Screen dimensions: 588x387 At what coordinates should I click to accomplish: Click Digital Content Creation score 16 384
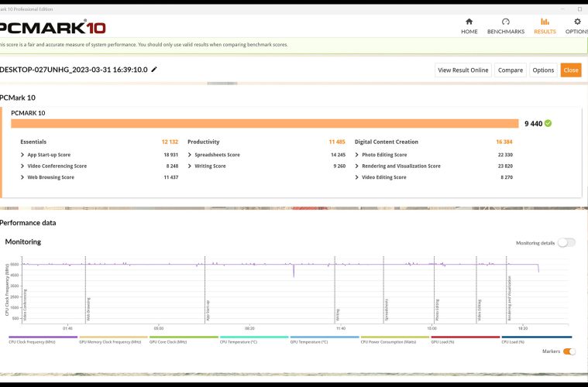click(x=504, y=142)
